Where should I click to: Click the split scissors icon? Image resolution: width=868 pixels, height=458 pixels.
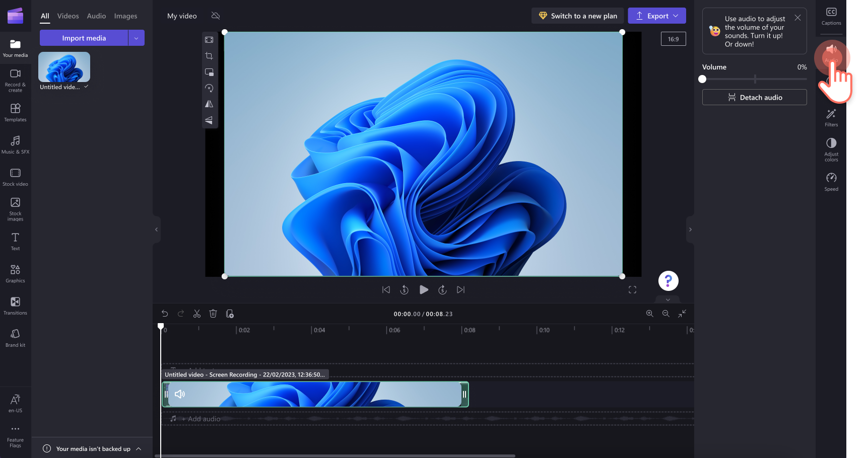click(x=197, y=314)
